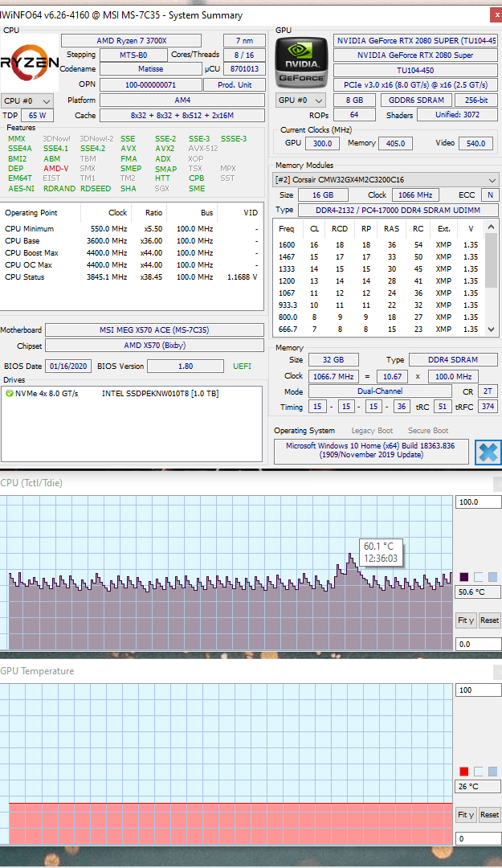This screenshot has height=868, width=502.
Task: Click CPU graph minimum value field 0.0
Action: (478, 644)
